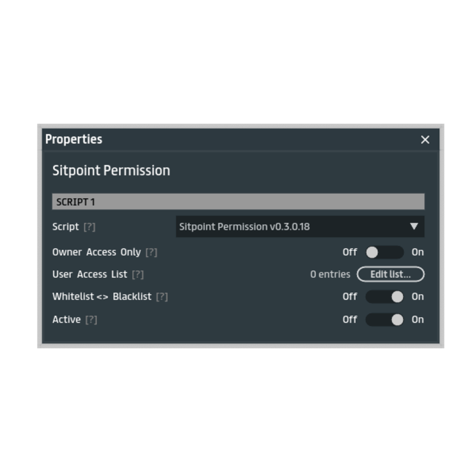
Task: Click the On label for Owner Access Only
Action: pyautogui.click(x=418, y=252)
